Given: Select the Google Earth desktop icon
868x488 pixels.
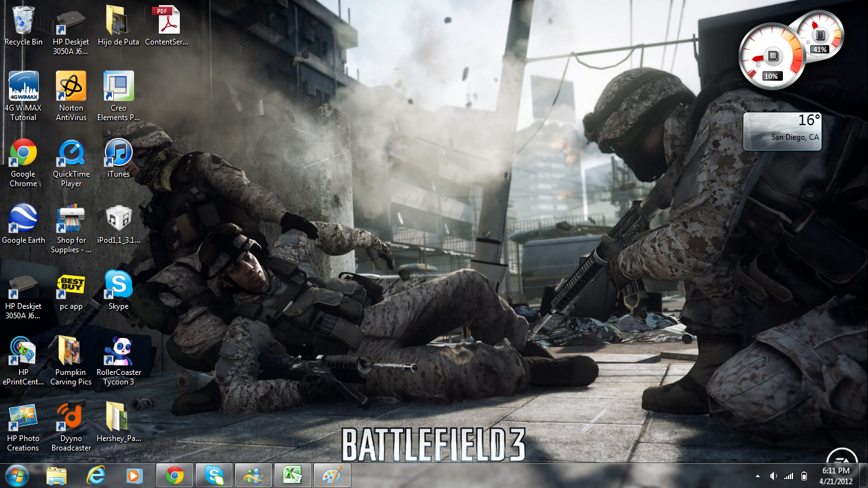Looking at the screenshot, I should [x=24, y=219].
